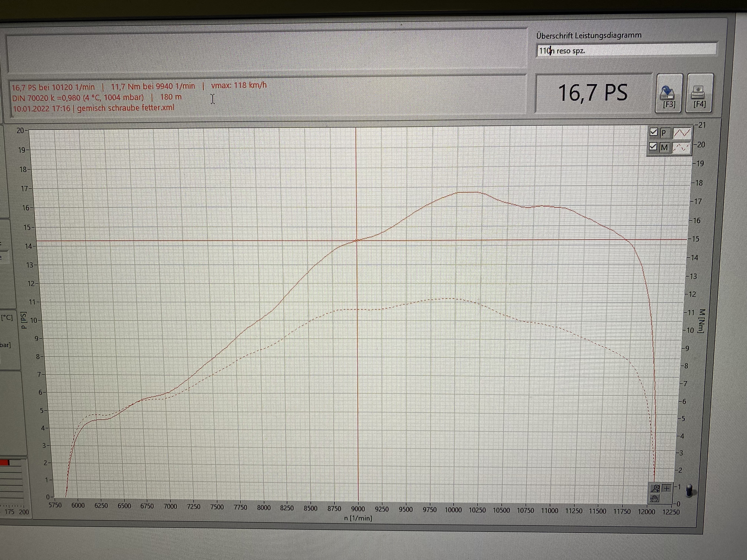This screenshot has width=747, height=560.
Task: Select the pan hand graph tool
Action: coord(655,499)
